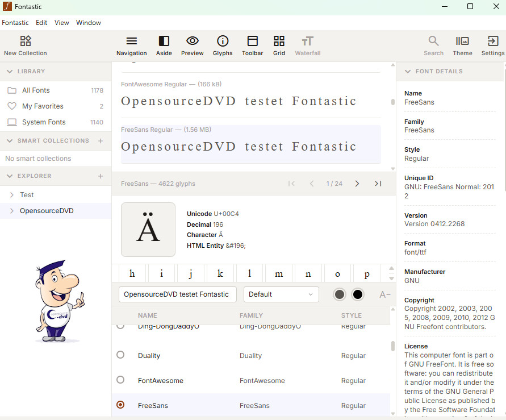506x420 pixels.
Task: Switch to Grid view icon
Action: pos(279,41)
